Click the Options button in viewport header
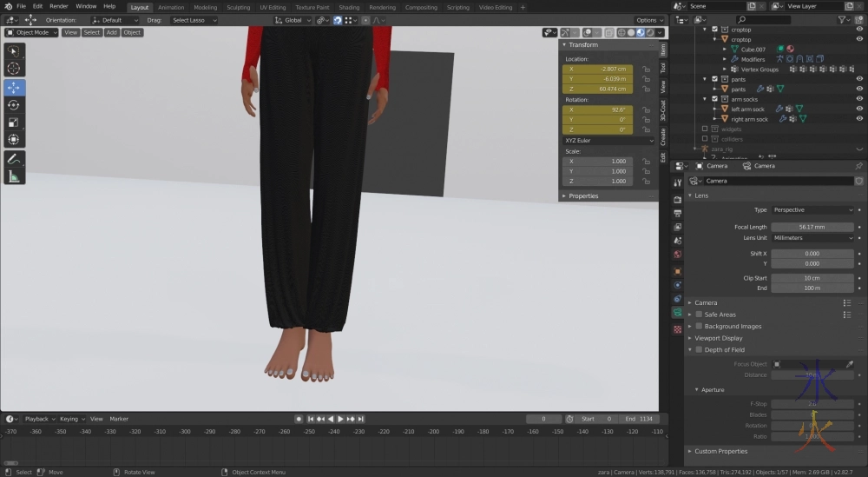Viewport: 868px width, 477px height. 648,20
